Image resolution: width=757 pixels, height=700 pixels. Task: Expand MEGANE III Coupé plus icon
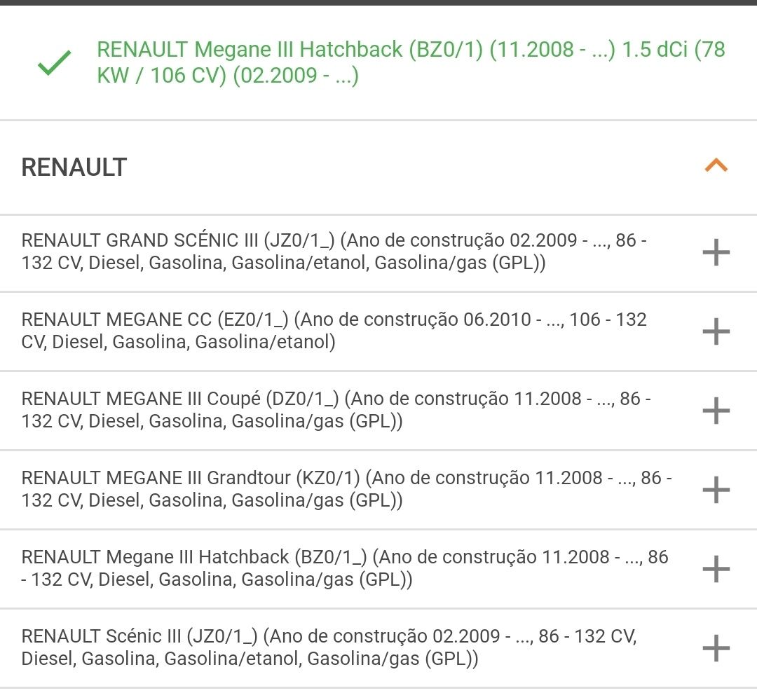click(x=716, y=411)
